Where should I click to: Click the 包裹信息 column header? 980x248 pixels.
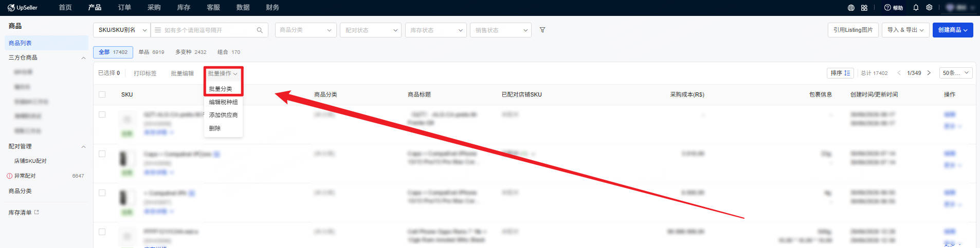(x=821, y=94)
